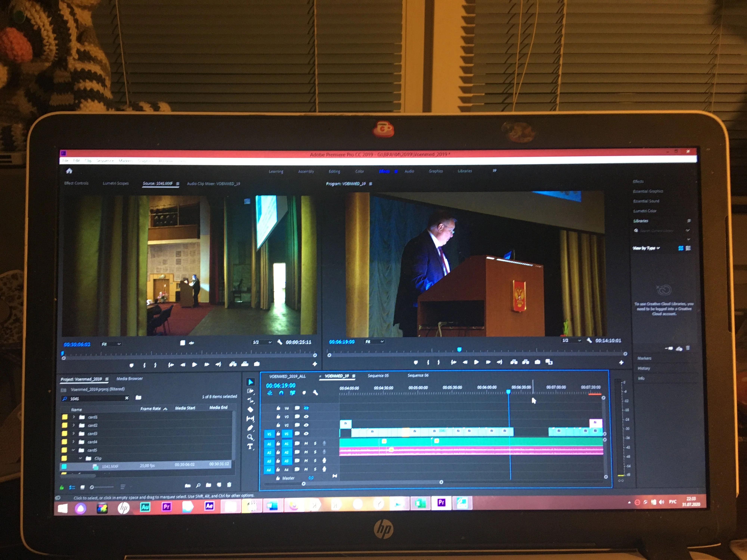Toggle Snap magnet in timeline
Viewport: 747px width, 560px height.
281,393
